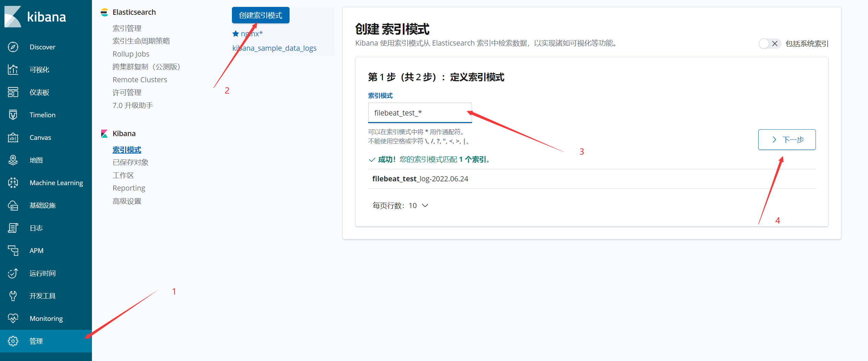Open Discover compass icon
Viewport: 868px width, 361px height.
click(13, 47)
